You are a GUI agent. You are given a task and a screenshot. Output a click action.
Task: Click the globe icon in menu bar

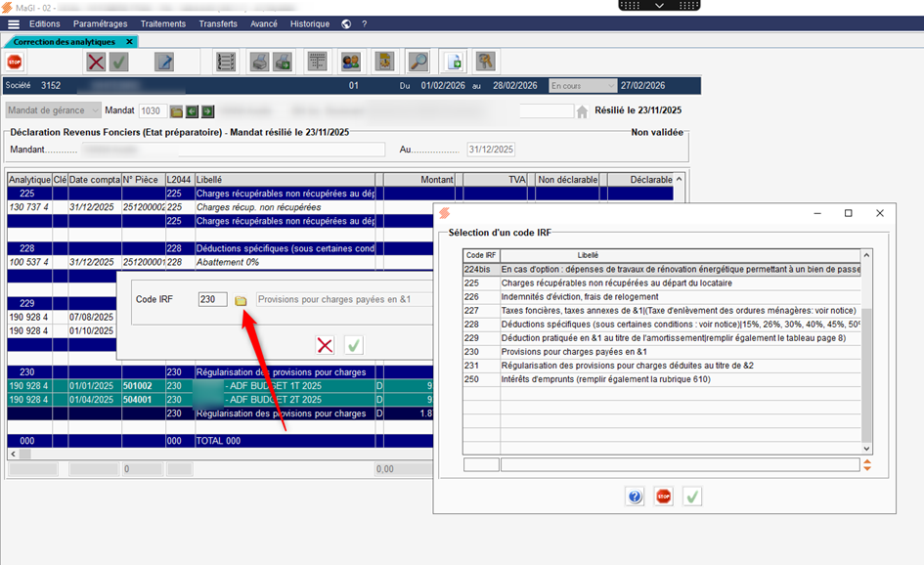point(346,23)
